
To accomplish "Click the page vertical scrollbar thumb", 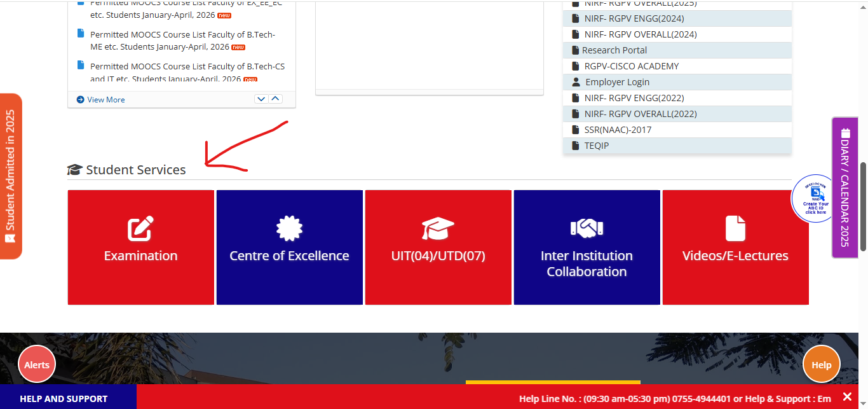I will coord(863,206).
